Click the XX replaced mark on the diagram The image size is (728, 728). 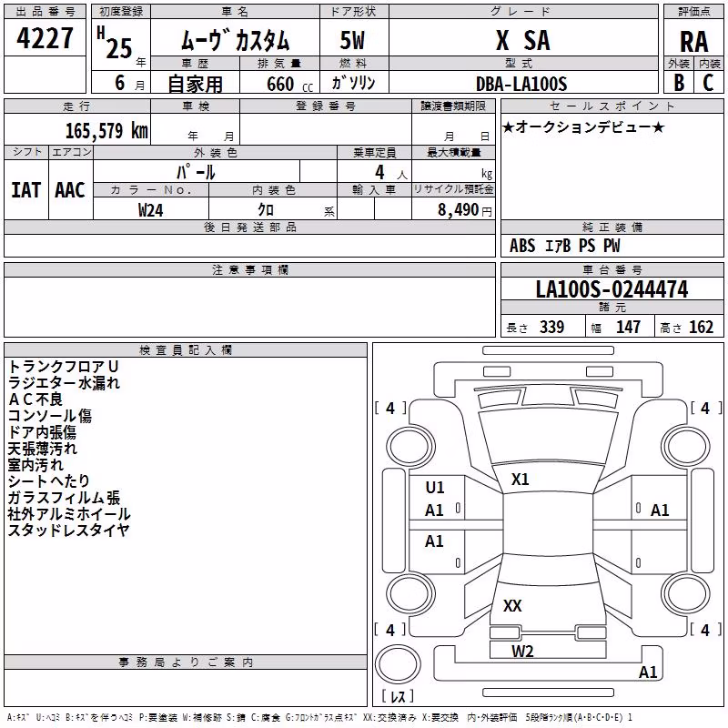pos(512,605)
